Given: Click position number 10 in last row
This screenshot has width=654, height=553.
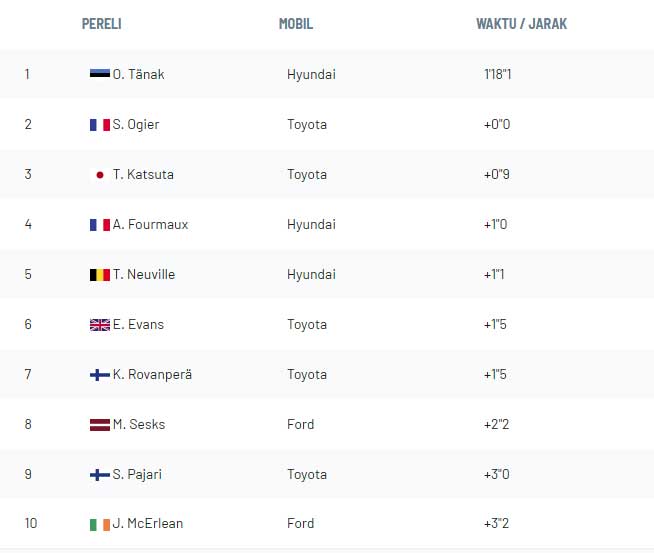Looking at the screenshot, I should click(x=31, y=523).
